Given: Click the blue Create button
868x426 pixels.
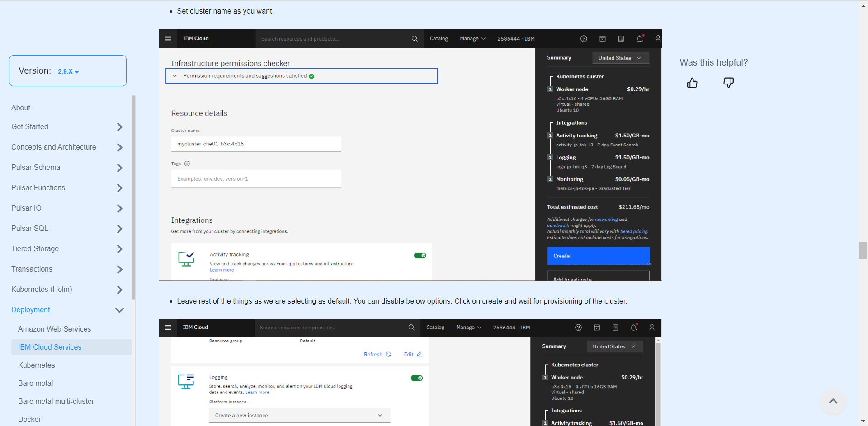Looking at the screenshot, I should coord(598,256).
